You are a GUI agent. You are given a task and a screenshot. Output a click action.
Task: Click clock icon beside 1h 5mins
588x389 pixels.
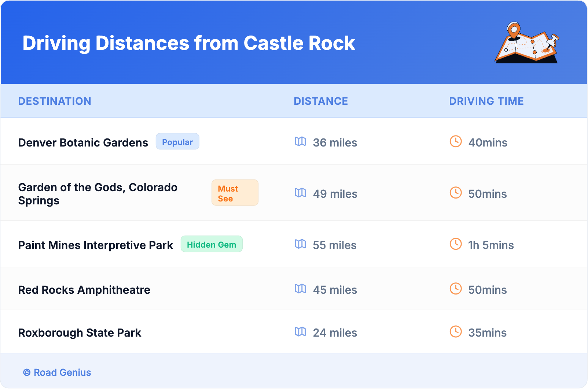click(x=456, y=244)
